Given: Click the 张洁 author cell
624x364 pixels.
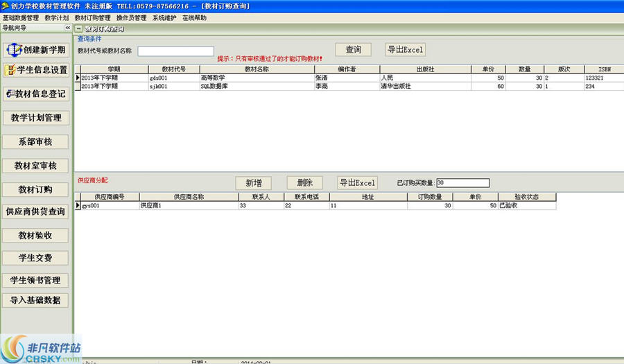Looking at the screenshot, I should [x=347, y=78].
